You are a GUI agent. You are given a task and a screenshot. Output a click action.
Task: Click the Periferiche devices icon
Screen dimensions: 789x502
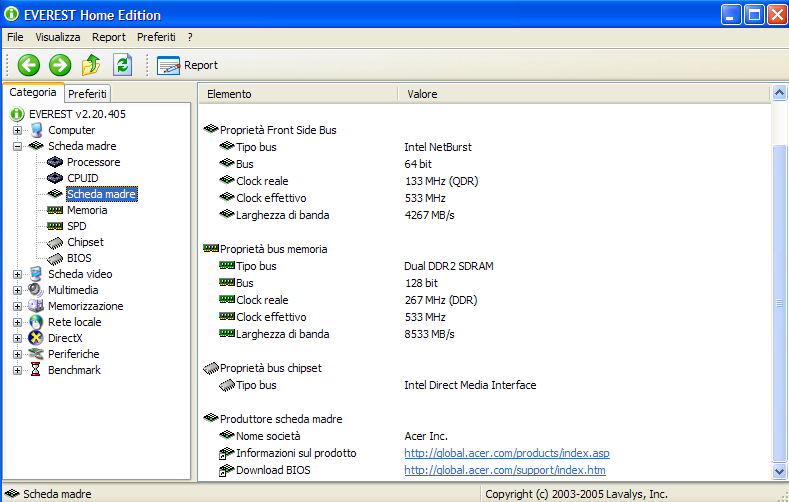click(x=36, y=354)
